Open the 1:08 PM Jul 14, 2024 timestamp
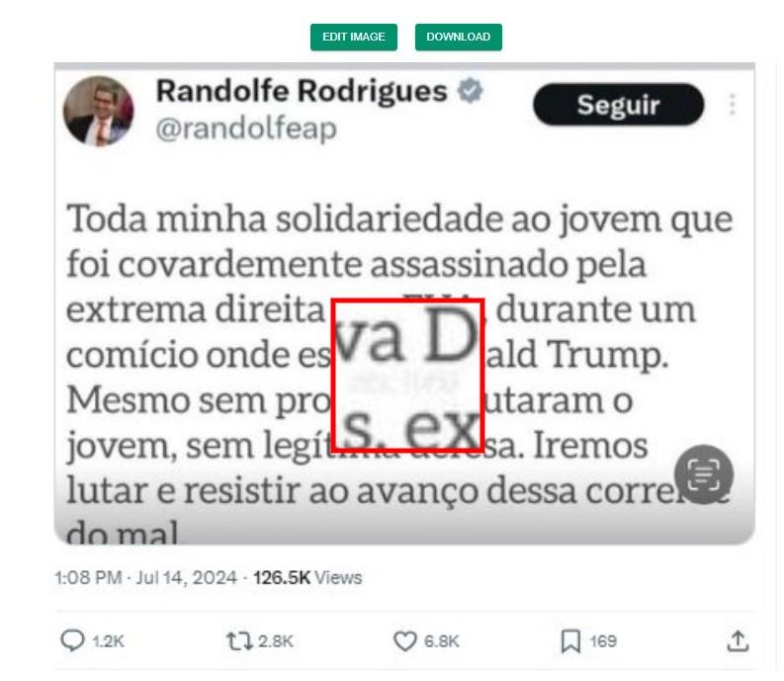This screenshot has width=784, height=681. pyautogui.click(x=145, y=578)
